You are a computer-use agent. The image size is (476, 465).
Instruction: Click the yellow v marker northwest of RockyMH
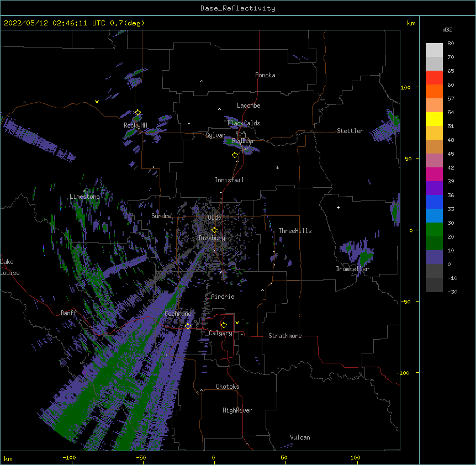tap(97, 102)
